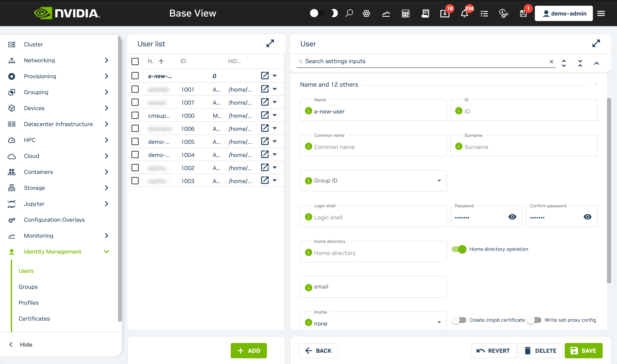The height and width of the screenshot is (364, 617).
Task: Open downloads icon with badge 18
Action: pyautogui.click(x=445, y=13)
